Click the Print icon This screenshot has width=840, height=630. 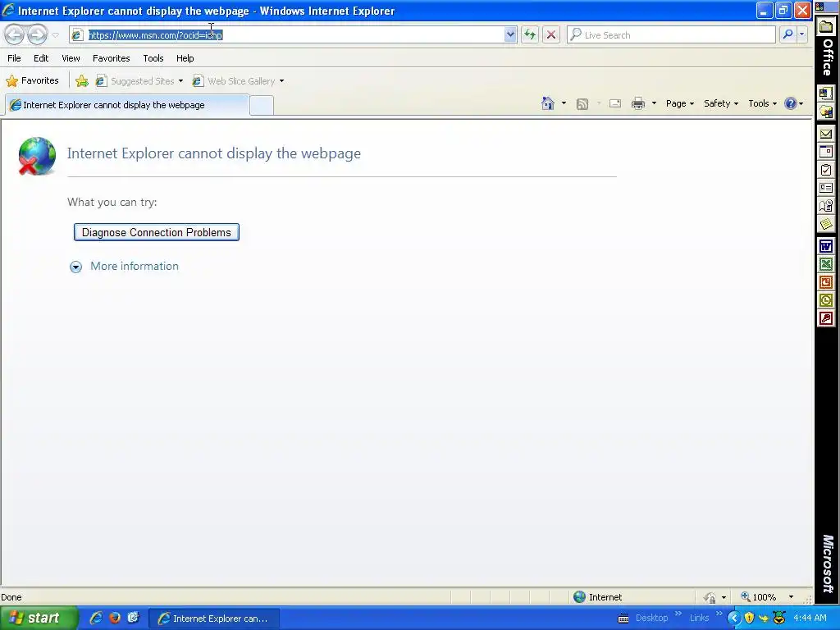(637, 103)
